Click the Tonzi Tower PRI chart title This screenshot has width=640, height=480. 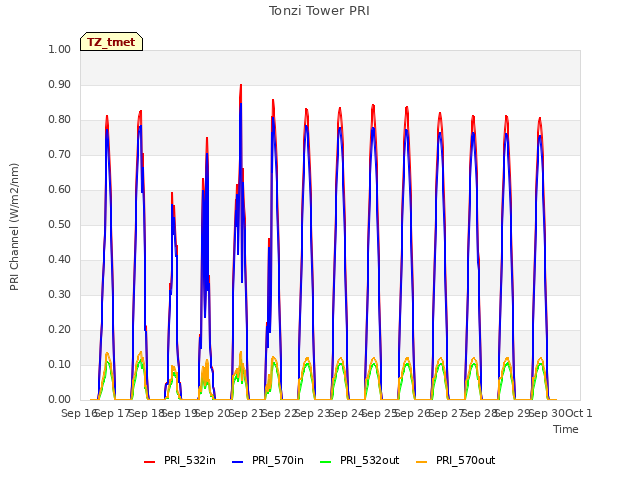pos(319,11)
